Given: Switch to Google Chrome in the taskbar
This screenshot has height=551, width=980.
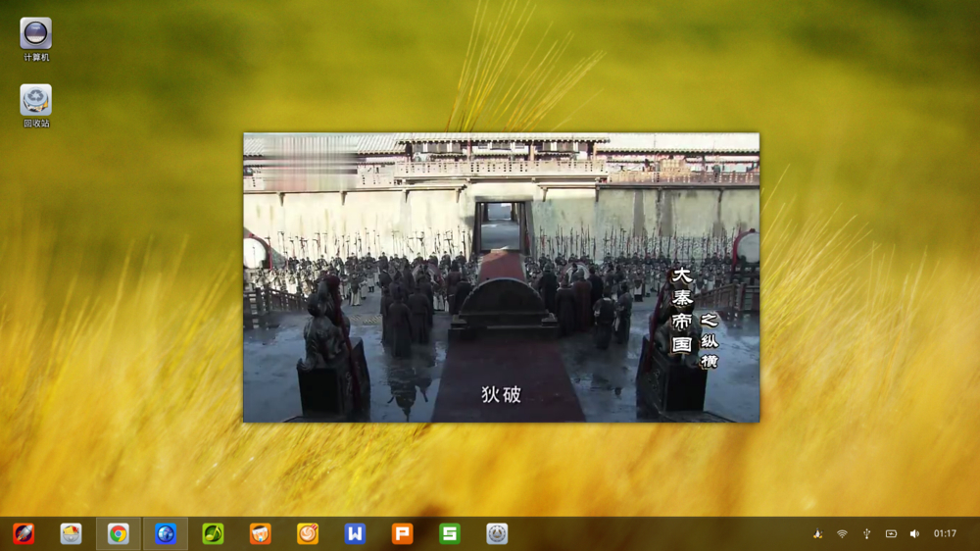Looking at the screenshot, I should (x=119, y=533).
